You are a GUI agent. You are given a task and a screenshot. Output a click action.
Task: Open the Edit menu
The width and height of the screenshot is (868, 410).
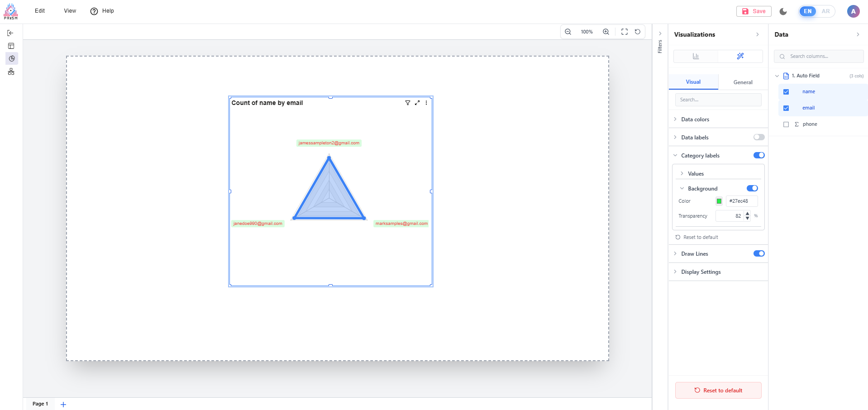click(40, 11)
